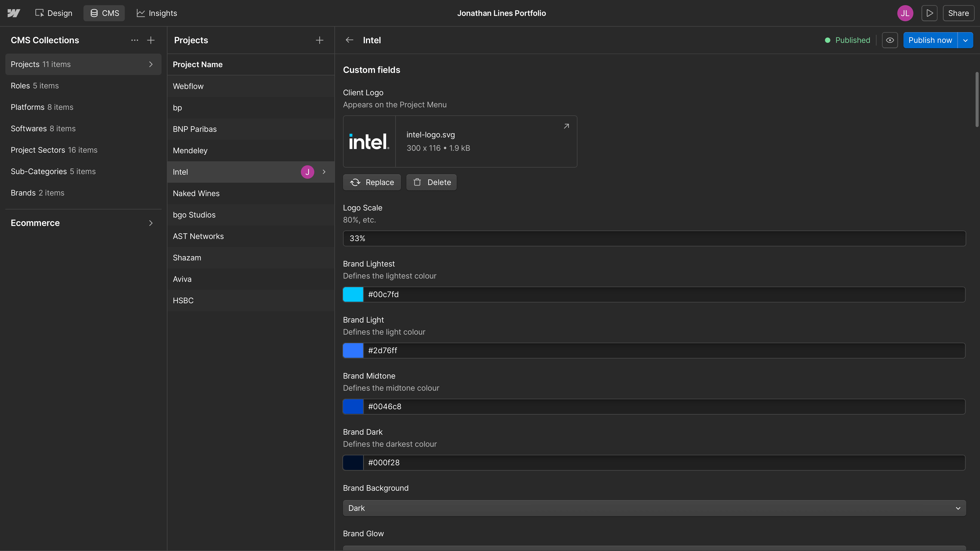The width and height of the screenshot is (980, 551).
Task: Open the bp project item
Action: click(x=251, y=108)
